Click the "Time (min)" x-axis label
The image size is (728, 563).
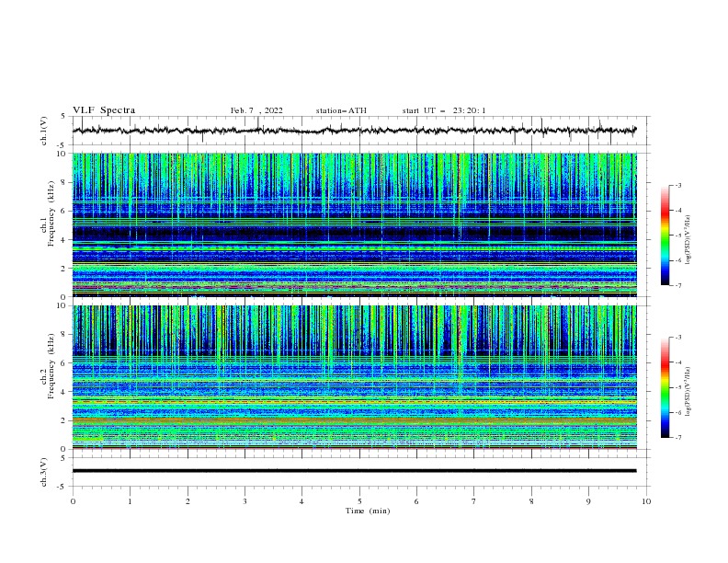pyautogui.click(x=368, y=511)
